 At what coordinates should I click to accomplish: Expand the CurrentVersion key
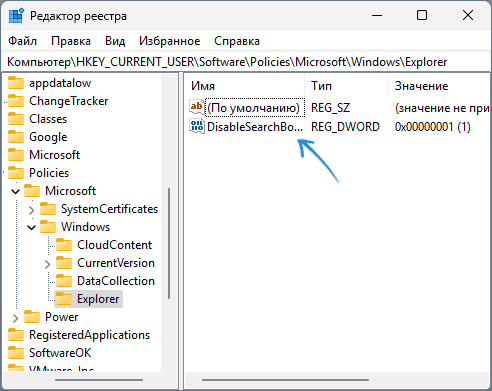tap(47, 264)
